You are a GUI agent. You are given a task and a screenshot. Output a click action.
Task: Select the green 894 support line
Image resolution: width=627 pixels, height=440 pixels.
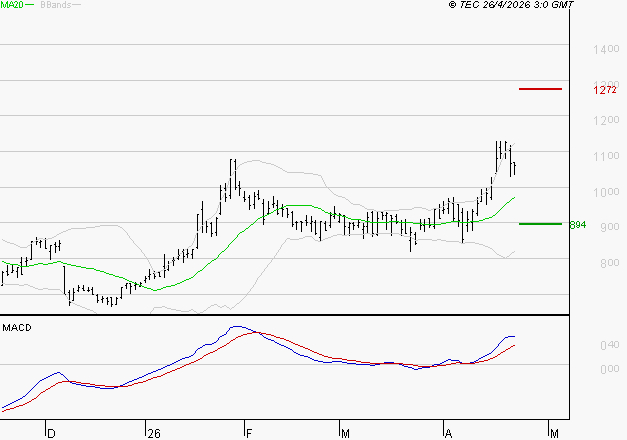click(540, 224)
